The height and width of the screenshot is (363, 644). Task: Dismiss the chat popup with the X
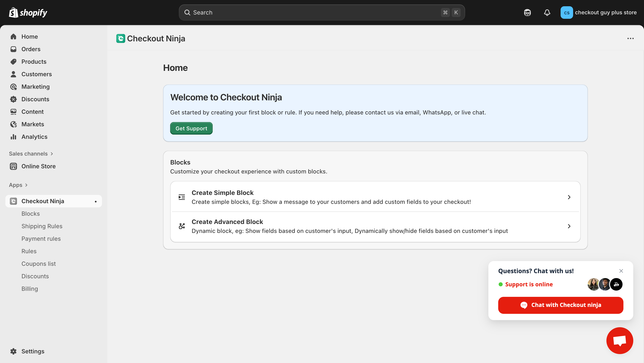click(621, 271)
